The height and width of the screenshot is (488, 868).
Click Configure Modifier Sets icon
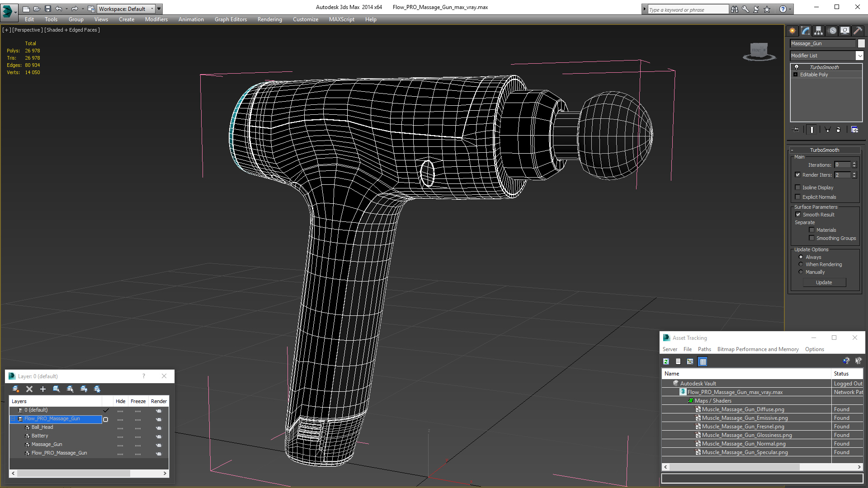coord(854,130)
